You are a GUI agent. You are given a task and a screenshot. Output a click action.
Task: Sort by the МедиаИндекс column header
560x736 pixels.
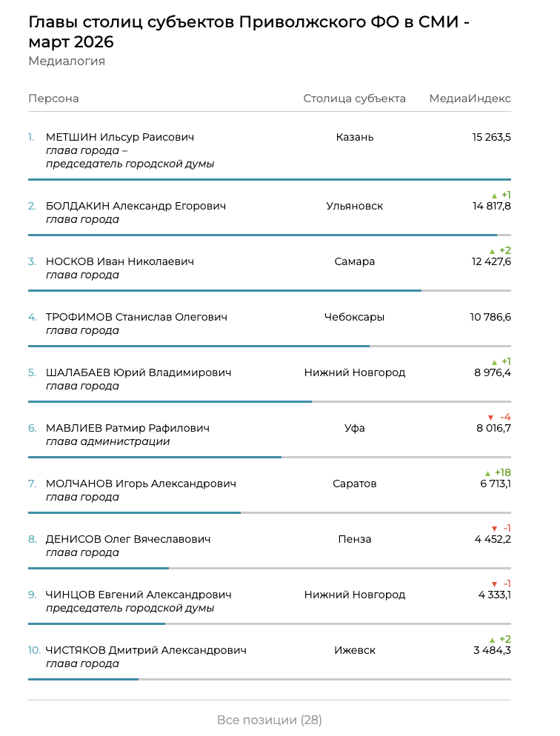tap(470, 98)
